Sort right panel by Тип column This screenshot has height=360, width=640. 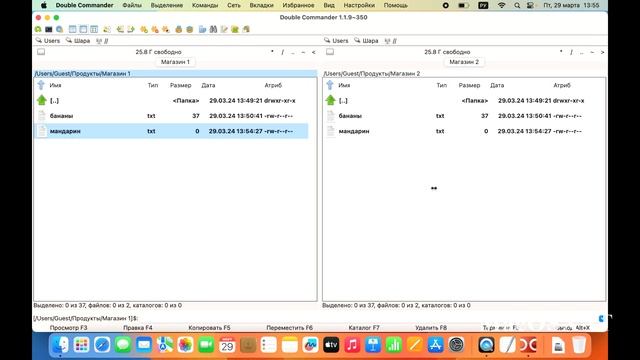click(442, 85)
